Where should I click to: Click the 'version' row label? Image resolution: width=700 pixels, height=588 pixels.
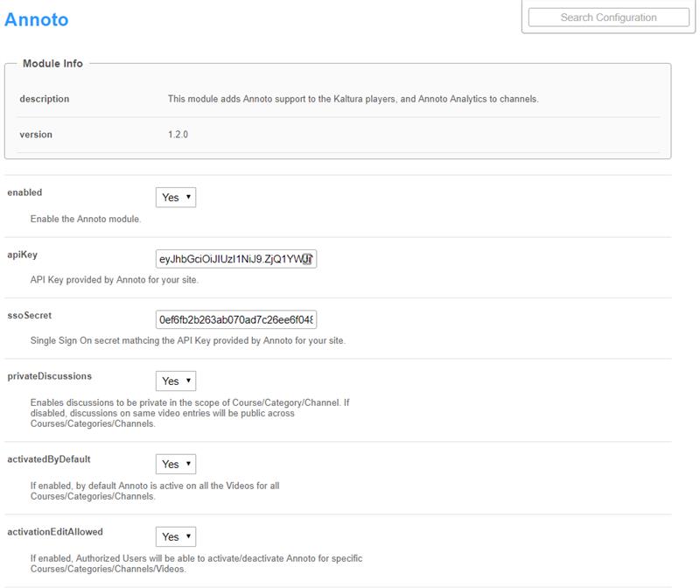[36, 135]
